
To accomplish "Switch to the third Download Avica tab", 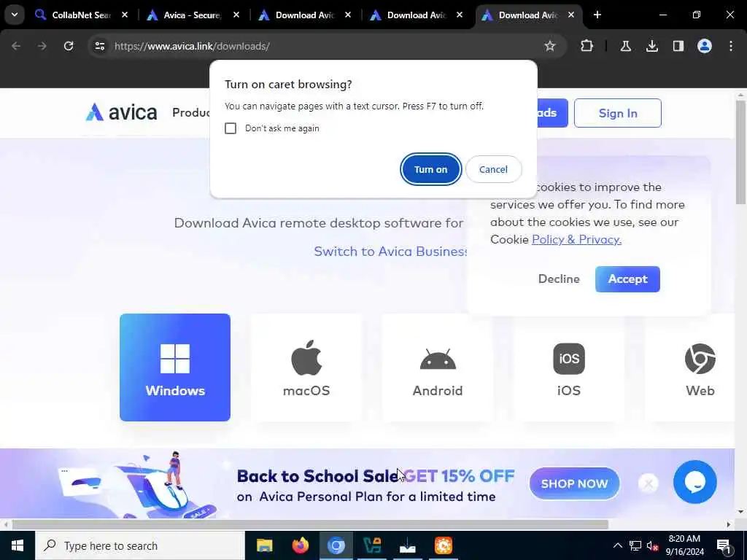I will (x=528, y=15).
